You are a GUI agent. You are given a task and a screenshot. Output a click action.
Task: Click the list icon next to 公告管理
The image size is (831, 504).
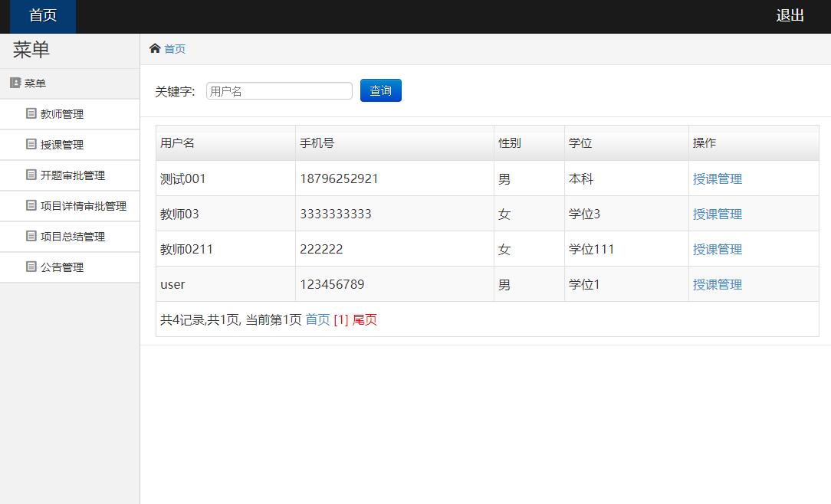click(x=31, y=267)
